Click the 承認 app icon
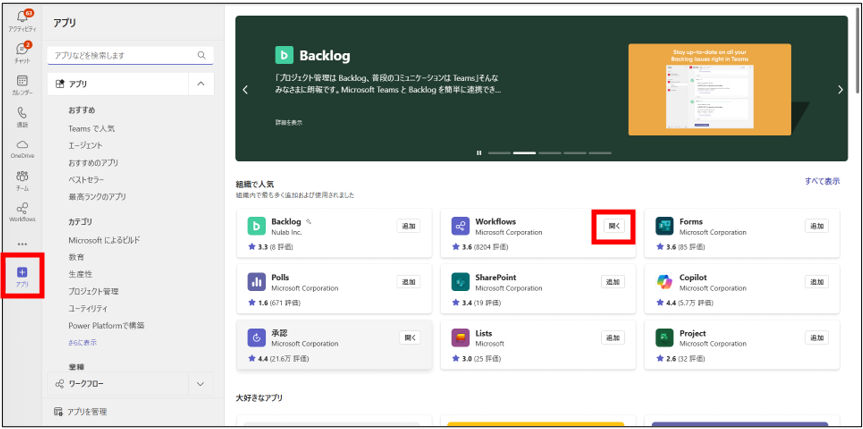Image resolution: width=863 pixels, height=429 pixels. 256,338
